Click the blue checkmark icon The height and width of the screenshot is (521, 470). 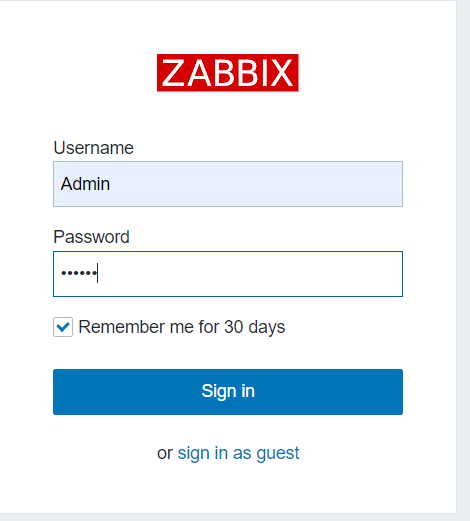(x=63, y=327)
